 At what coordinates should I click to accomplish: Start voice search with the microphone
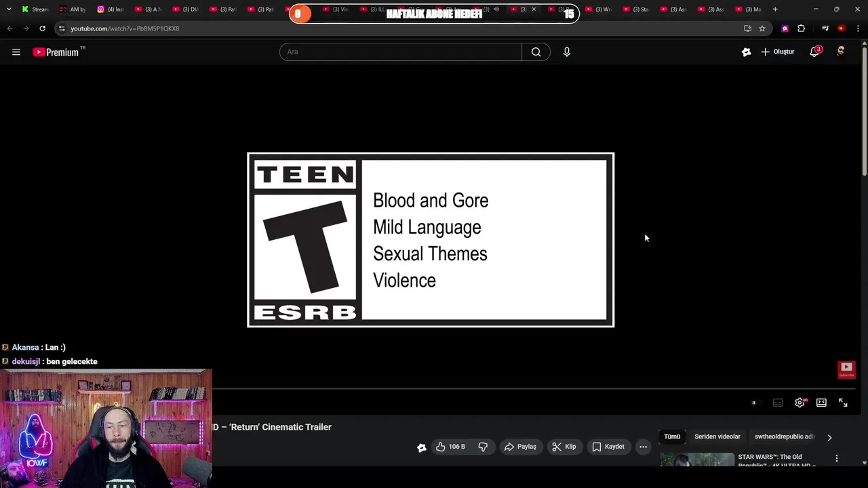click(567, 52)
